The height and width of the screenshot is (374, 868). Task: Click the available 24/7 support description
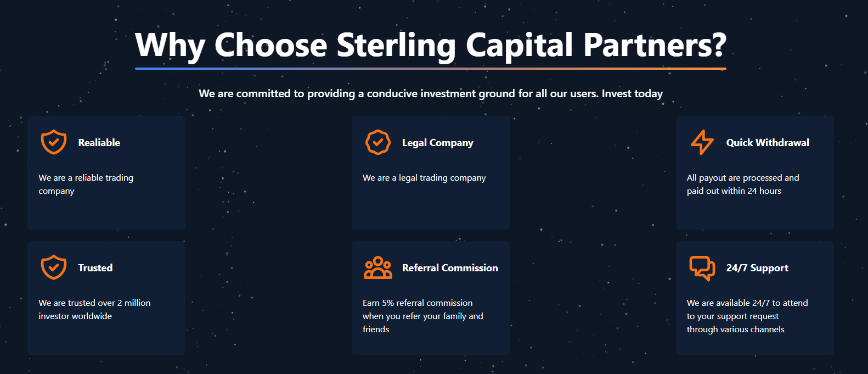click(747, 316)
